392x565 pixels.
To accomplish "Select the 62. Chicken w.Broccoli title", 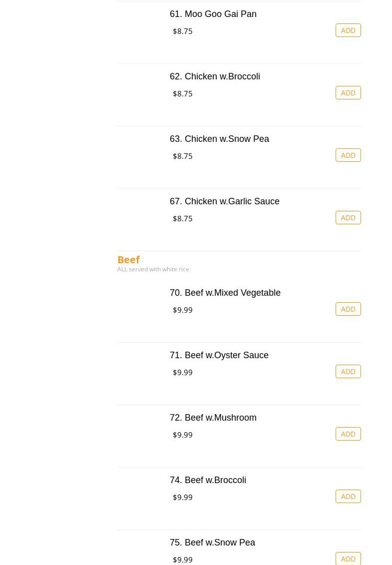I will (215, 76).
